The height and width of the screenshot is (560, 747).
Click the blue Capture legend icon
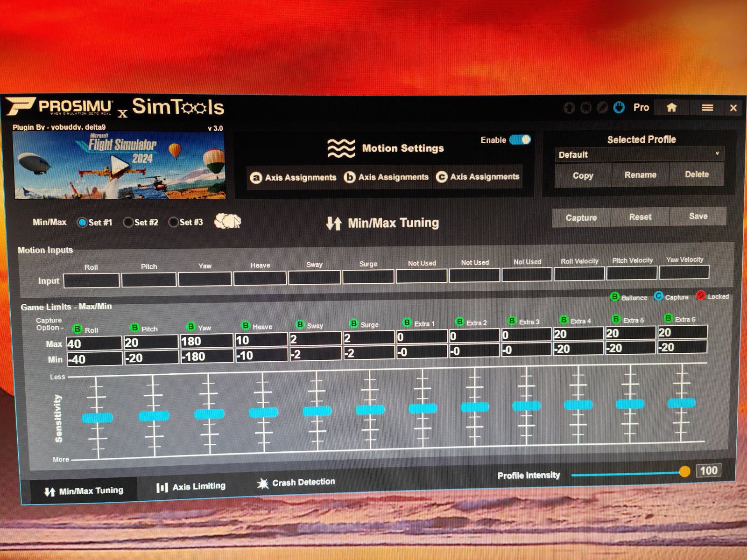tap(658, 296)
